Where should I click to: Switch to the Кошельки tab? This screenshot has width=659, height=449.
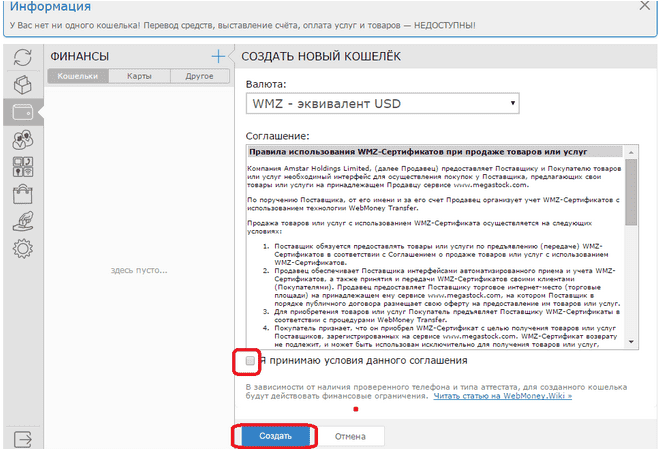(77, 75)
